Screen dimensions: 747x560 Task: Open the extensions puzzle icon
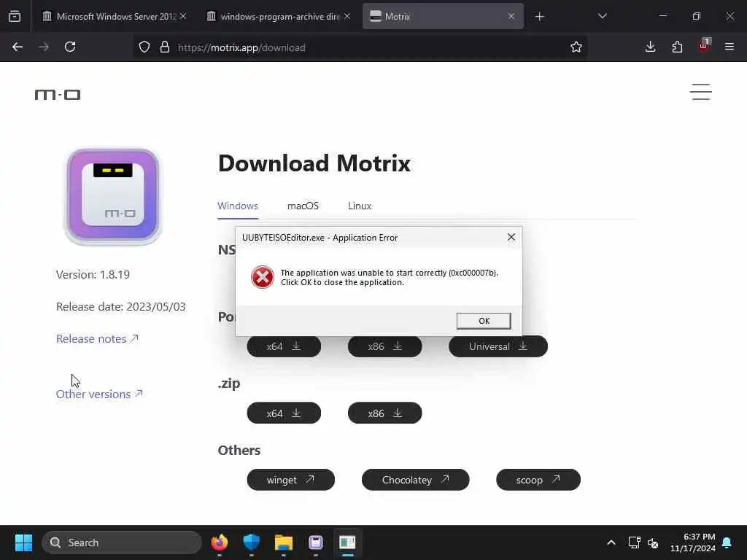[677, 47]
